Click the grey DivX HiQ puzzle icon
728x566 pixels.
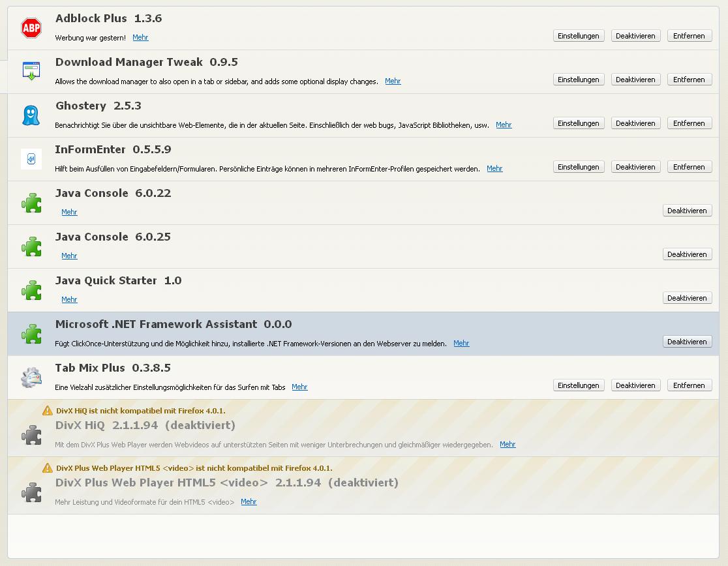(31, 435)
